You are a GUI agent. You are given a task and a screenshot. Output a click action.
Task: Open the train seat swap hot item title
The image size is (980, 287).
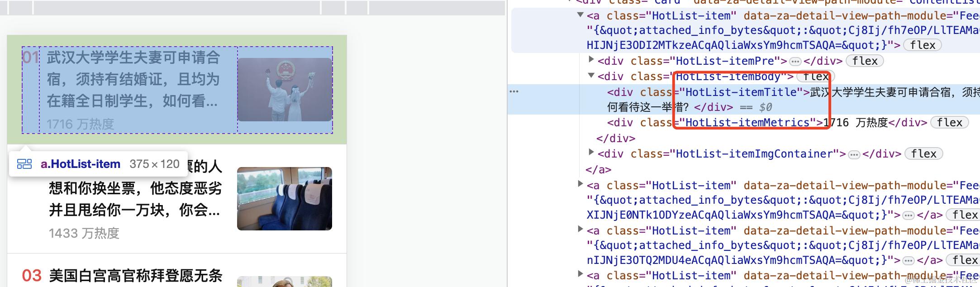(x=135, y=188)
